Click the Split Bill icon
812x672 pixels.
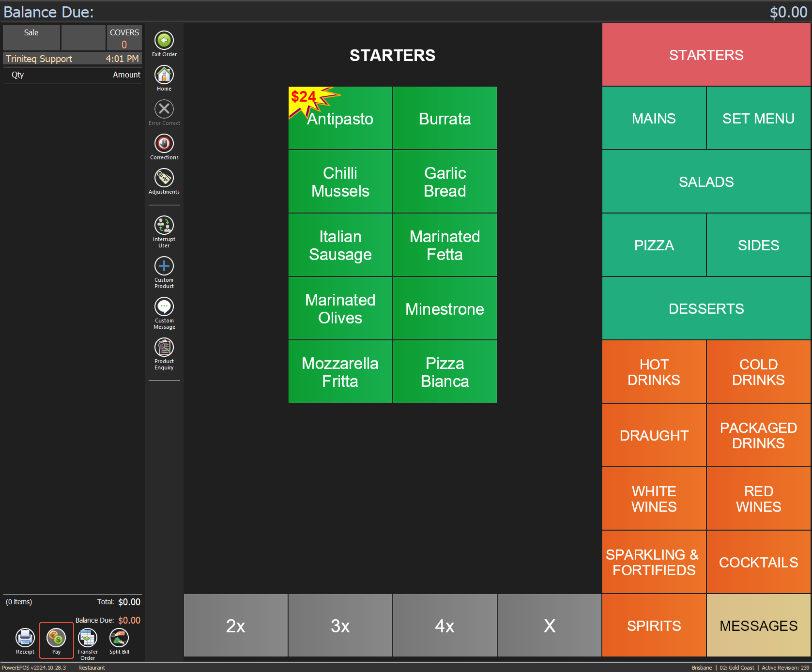(x=119, y=638)
